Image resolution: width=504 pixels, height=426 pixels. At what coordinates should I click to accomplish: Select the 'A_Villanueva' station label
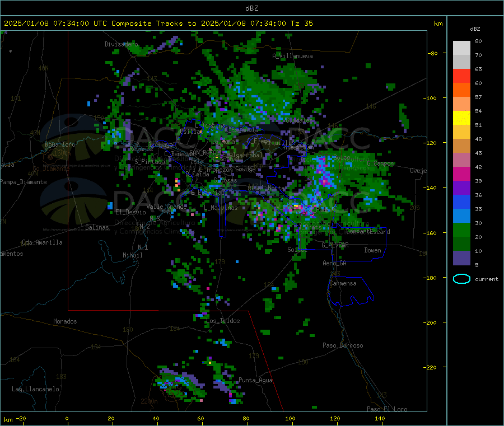[x=292, y=56]
